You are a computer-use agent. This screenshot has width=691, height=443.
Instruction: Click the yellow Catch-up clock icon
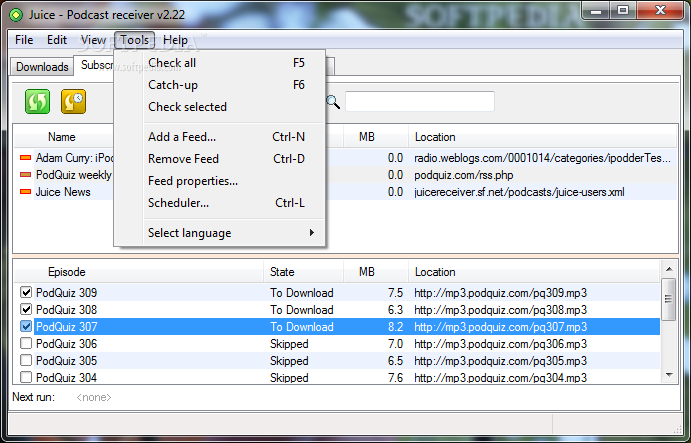[73, 101]
